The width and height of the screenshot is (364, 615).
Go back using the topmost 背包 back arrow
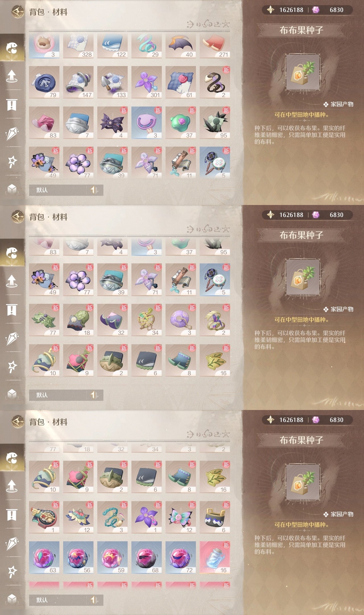pyautogui.click(x=18, y=12)
